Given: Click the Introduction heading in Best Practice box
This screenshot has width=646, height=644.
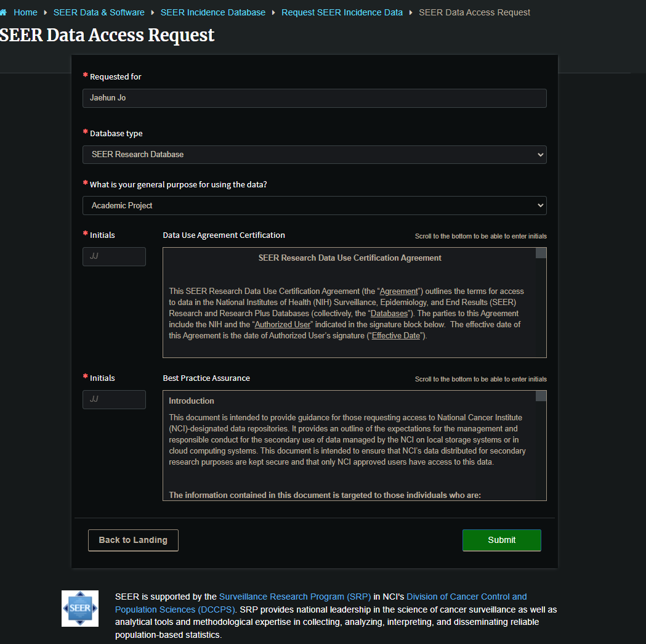Looking at the screenshot, I should click(191, 401).
